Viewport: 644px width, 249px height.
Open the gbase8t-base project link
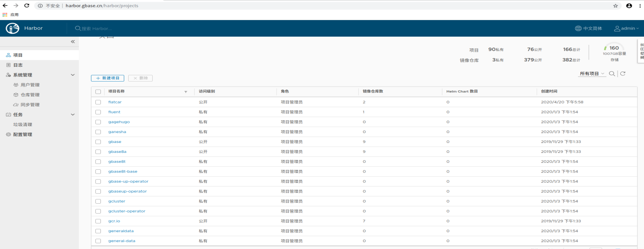(123, 171)
